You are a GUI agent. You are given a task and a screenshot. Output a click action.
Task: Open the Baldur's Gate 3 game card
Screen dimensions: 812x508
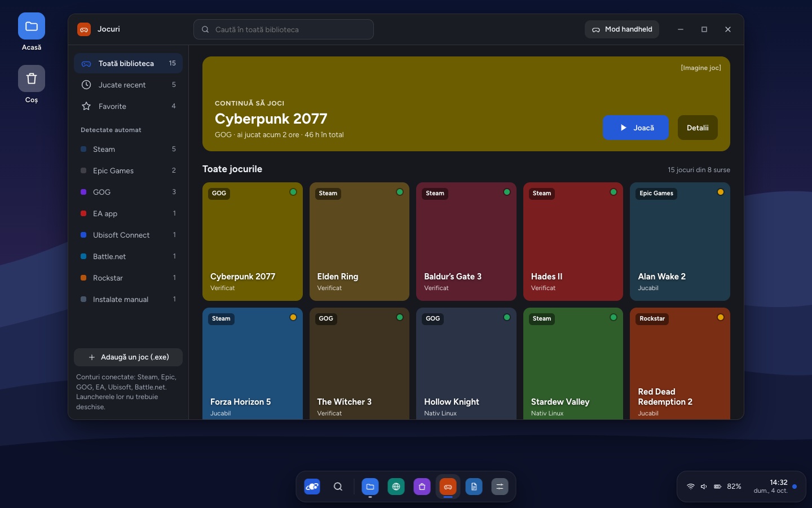click(x=466, y=242)
